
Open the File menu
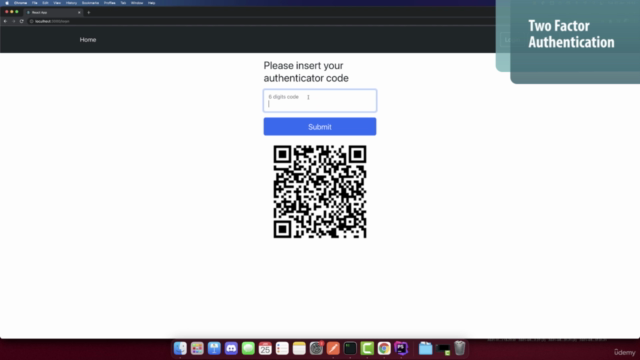[35, 3]
